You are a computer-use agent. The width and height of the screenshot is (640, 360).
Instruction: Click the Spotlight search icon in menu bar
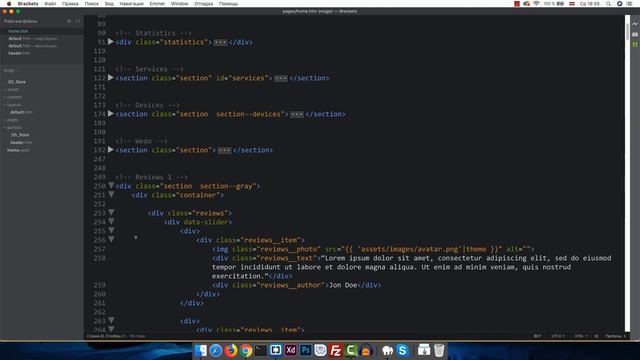pyautogui.click(x=608, y=4)
